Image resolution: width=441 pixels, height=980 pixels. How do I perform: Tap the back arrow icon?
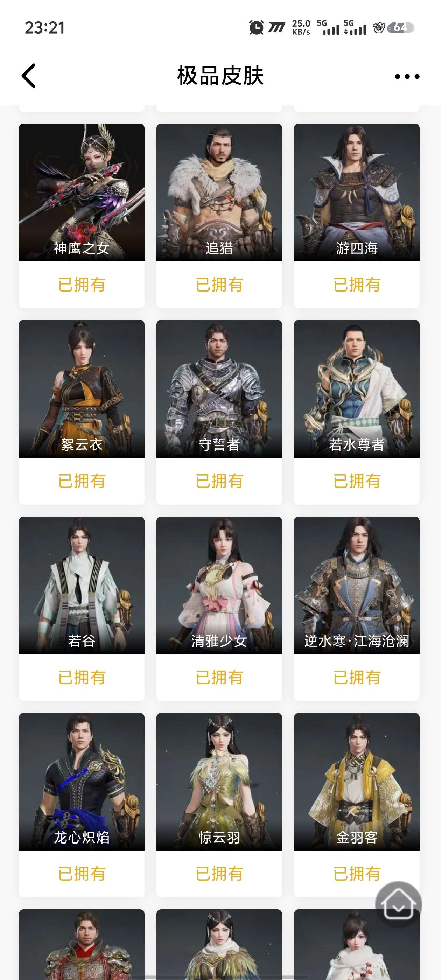(x=29, y=76)
